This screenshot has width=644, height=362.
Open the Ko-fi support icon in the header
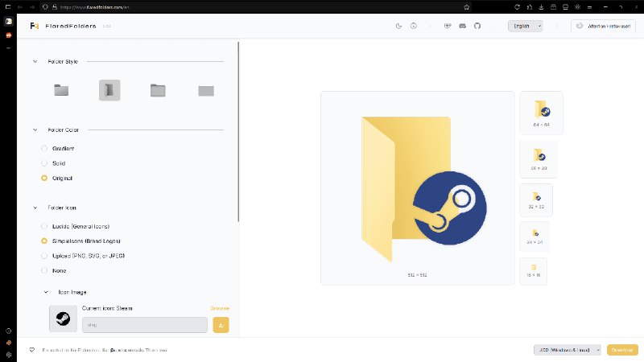click(448, 26)
